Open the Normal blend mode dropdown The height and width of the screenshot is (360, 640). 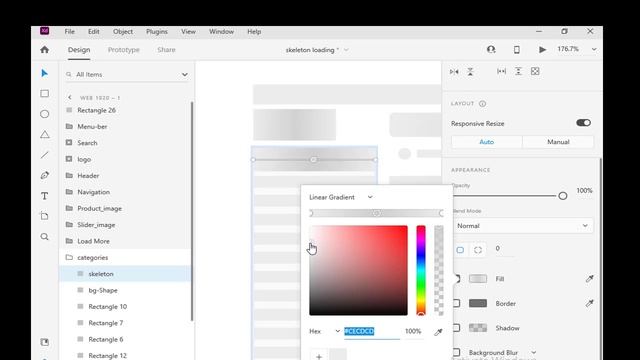point(523,226)
